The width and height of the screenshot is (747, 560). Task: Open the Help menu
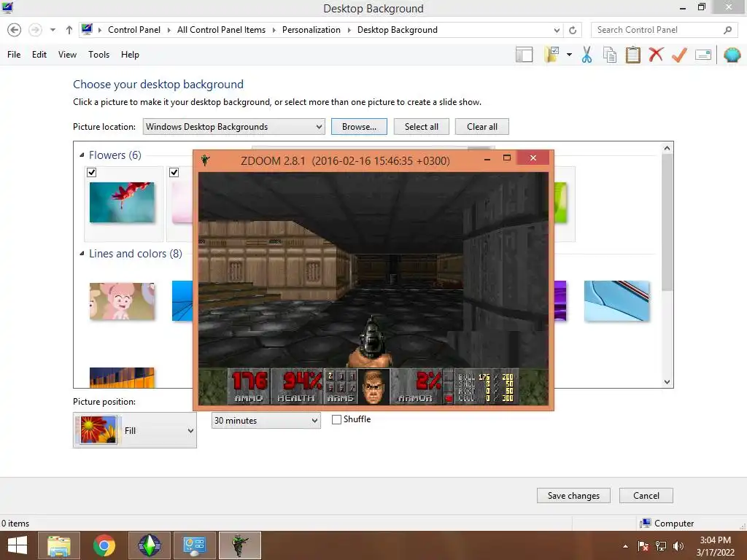[x=130, y=55]
